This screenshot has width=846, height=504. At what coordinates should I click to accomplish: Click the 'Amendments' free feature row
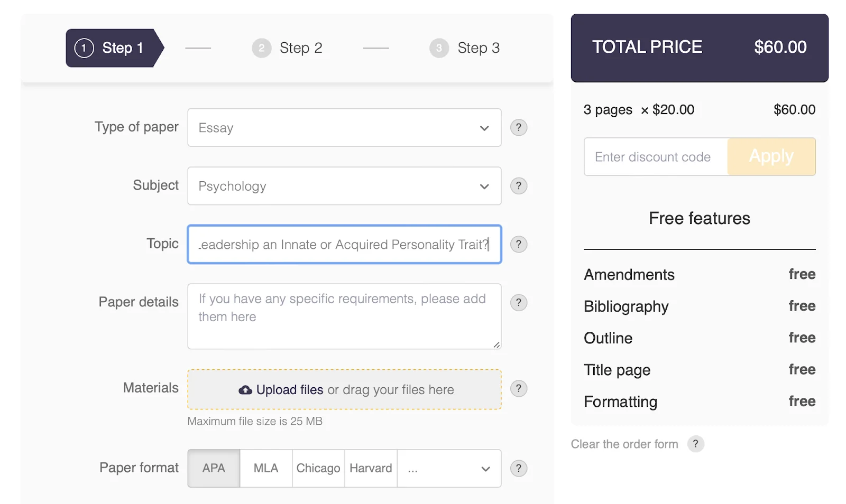click(700, 275)
